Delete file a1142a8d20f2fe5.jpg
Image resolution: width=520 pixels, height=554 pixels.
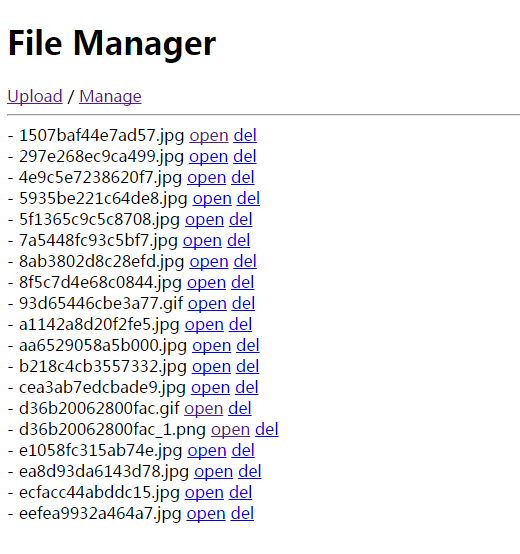[240, 325]
